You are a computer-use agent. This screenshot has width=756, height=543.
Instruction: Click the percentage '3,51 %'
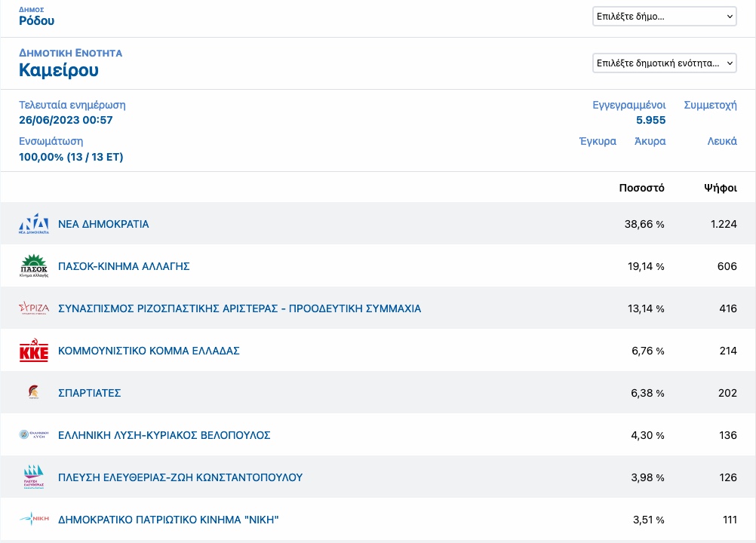click(x=648, y=520)
